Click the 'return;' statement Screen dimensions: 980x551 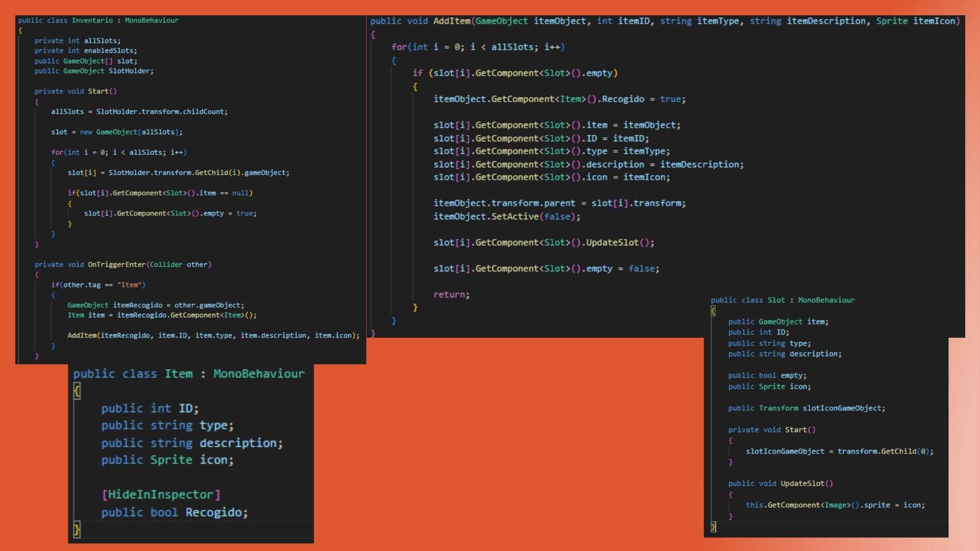pos(452,294)
